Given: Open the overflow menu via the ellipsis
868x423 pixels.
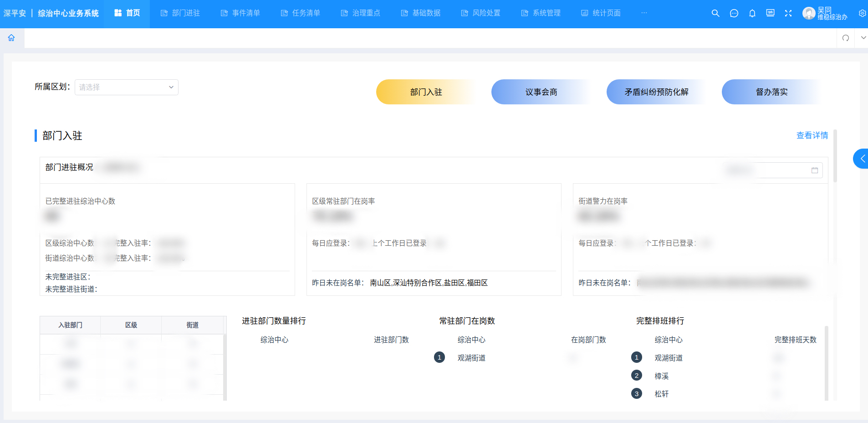Looking at the screenshot, I should pyautogui.click(x=644, y=13).
